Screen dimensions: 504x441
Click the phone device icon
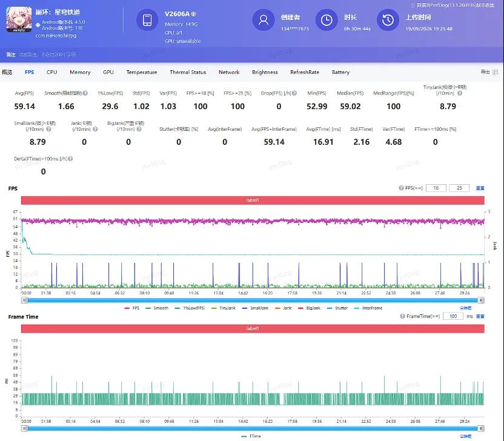coord(147,20)
